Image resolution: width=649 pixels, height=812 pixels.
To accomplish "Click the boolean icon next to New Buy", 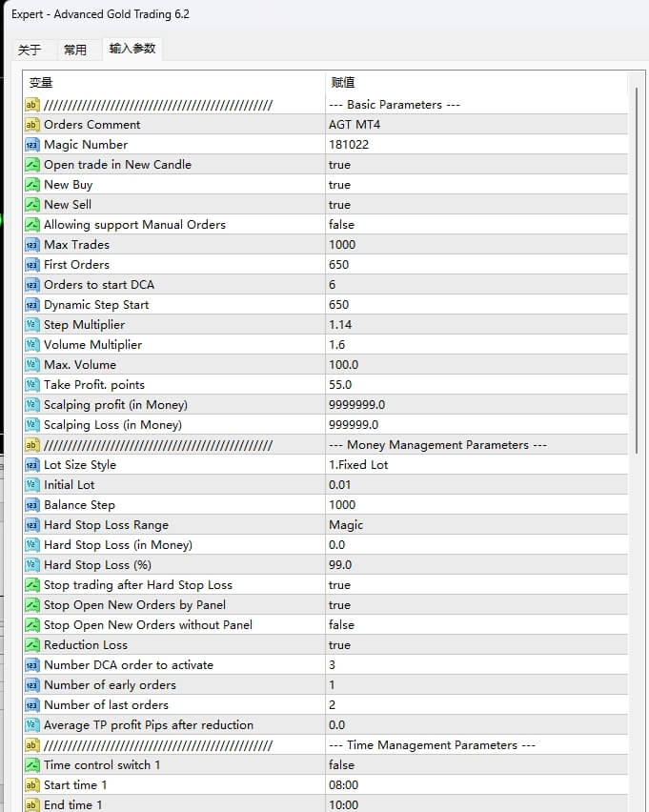I will click(x=31, y=185).
